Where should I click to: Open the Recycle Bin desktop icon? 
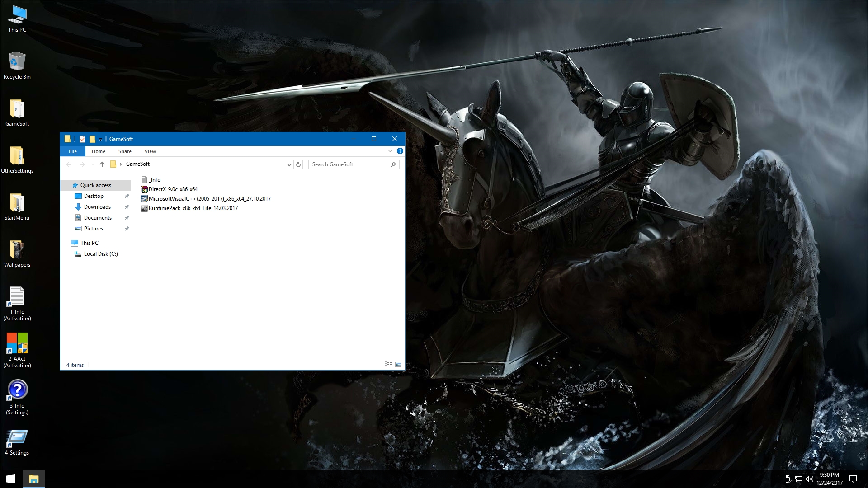[17, 66]
